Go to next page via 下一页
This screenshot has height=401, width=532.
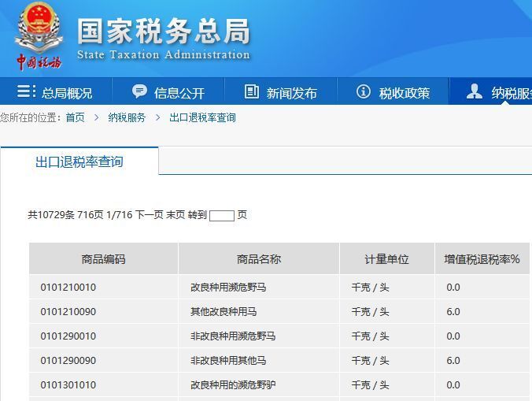pyautogui.click(x=150, y=214)
